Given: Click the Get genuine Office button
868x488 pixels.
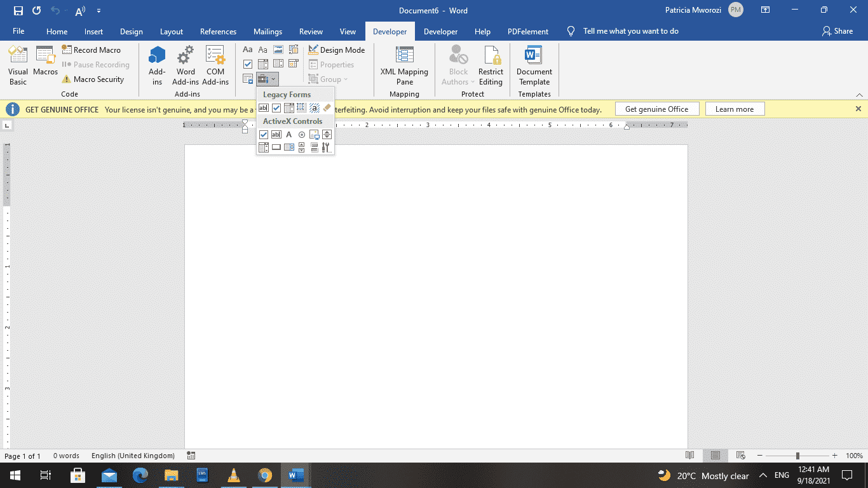Looking at the screenshot, I should (657, 109).
